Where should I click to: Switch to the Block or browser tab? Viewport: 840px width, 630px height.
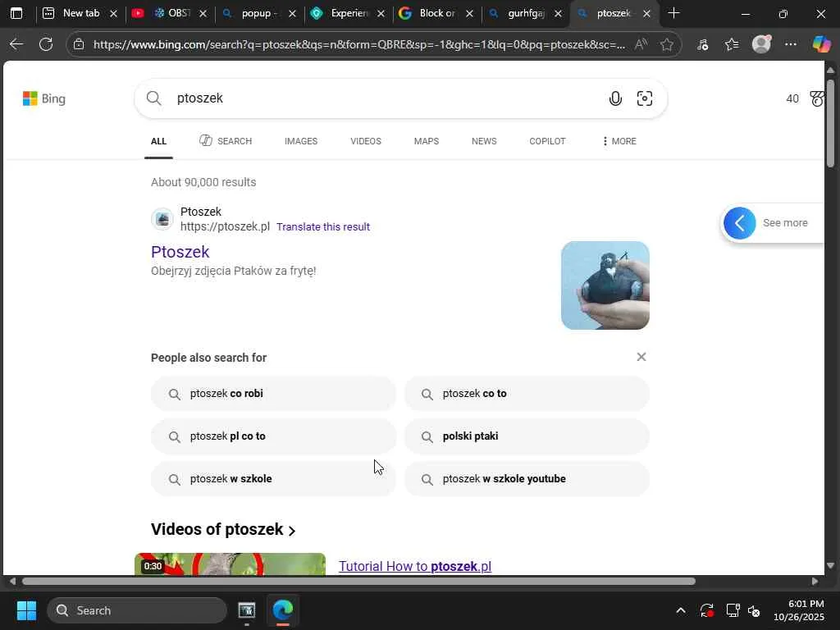pyautogui.click(x=436, y=13)
